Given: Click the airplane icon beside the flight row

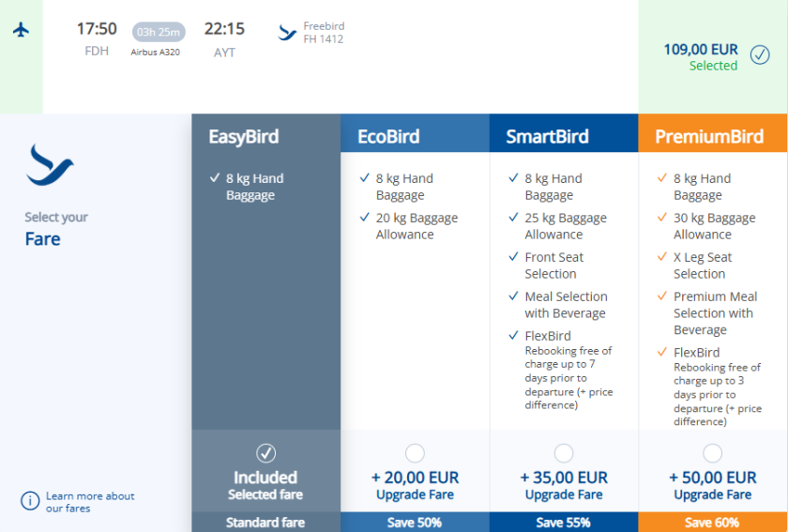Looking at the screenshot, I should (x=21, y=30).
